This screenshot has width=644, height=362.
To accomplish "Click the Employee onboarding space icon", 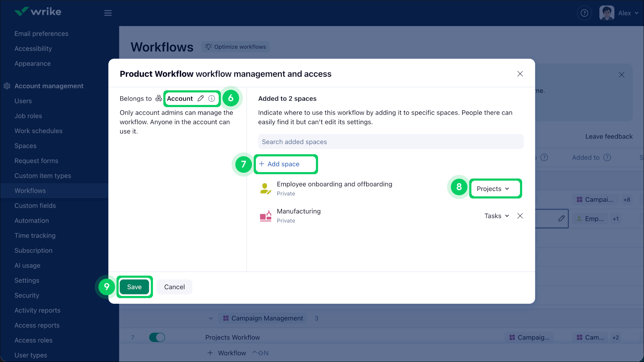I will tap(265, 188).
